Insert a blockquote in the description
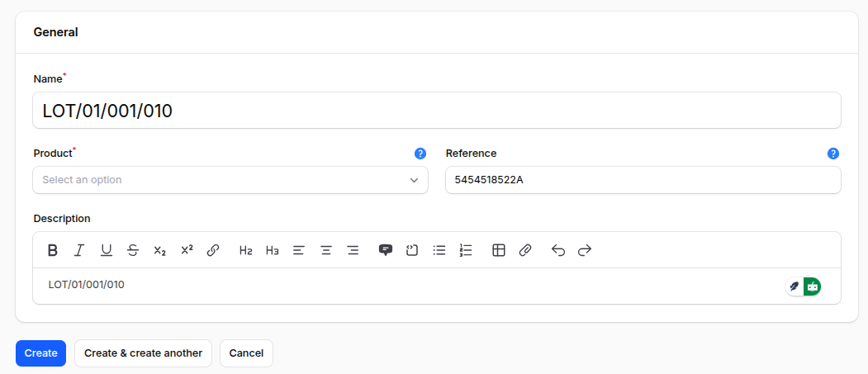Screen dimensions: 868x374 pos(385,250)
